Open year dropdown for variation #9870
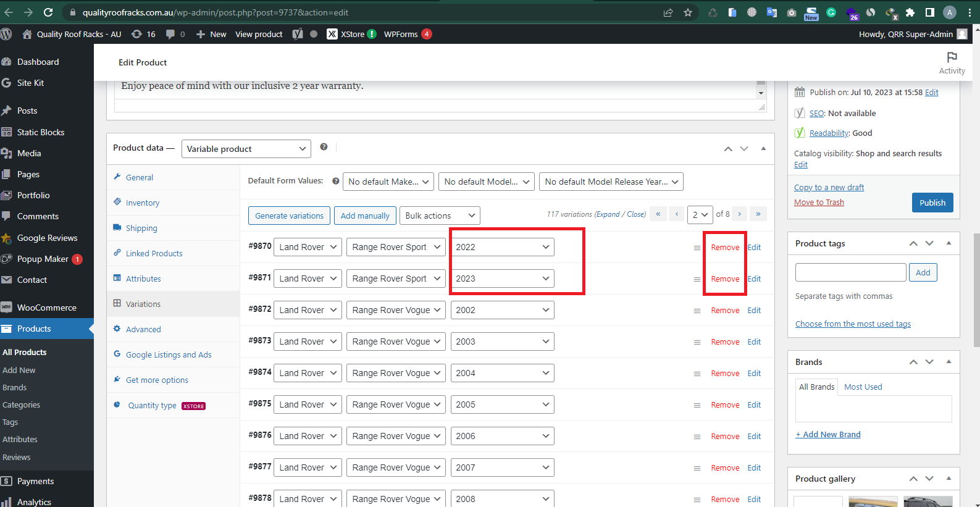The width and height of the screenshot is (980, 507). (x=502, y=247)
